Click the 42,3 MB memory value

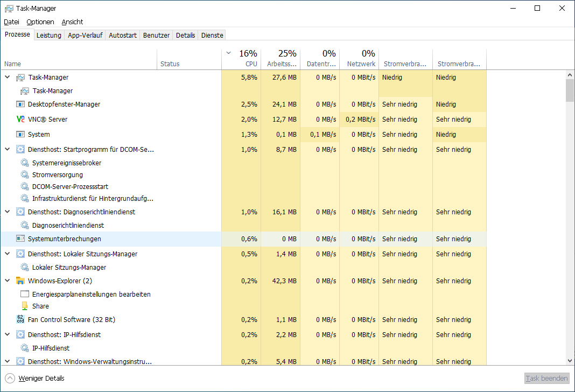[285, 281]
